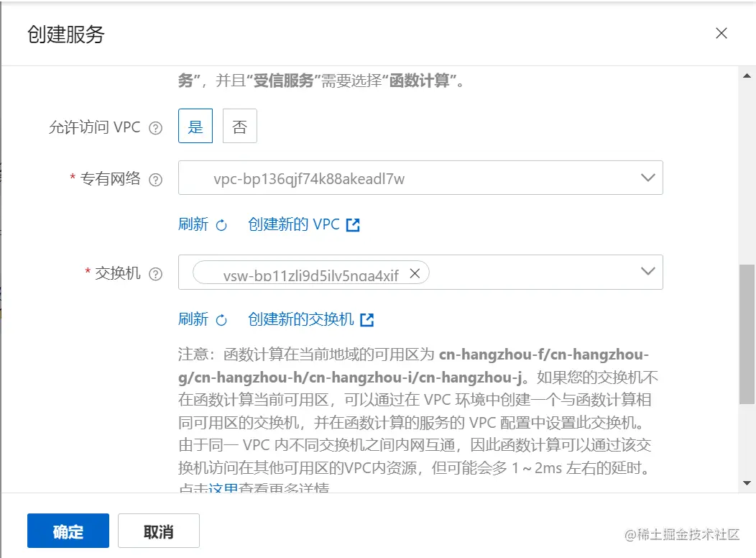This screenshot has height=558, width=756.
Task: Remove the vsw-bp11zli9d5ilv5nga4xif switch tag
Action: (x=415, y=273)
